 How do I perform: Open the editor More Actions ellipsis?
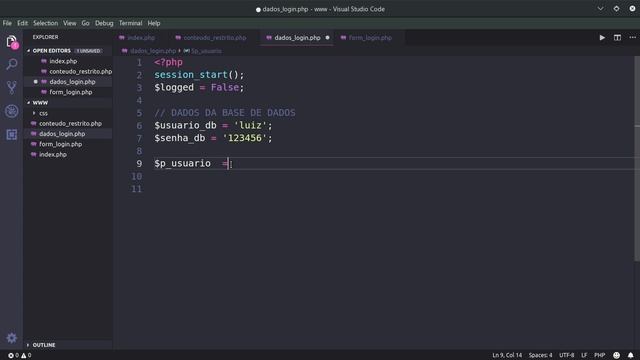(632, 38)
